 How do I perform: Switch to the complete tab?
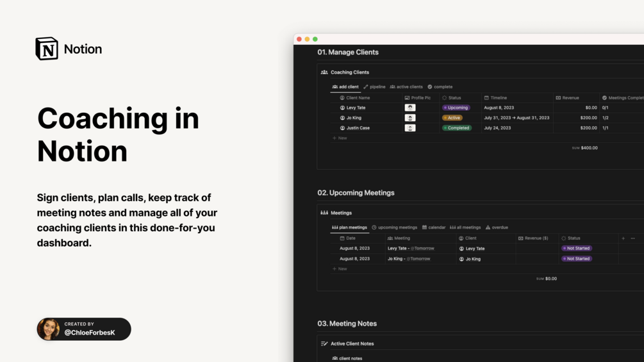[440, 86]
